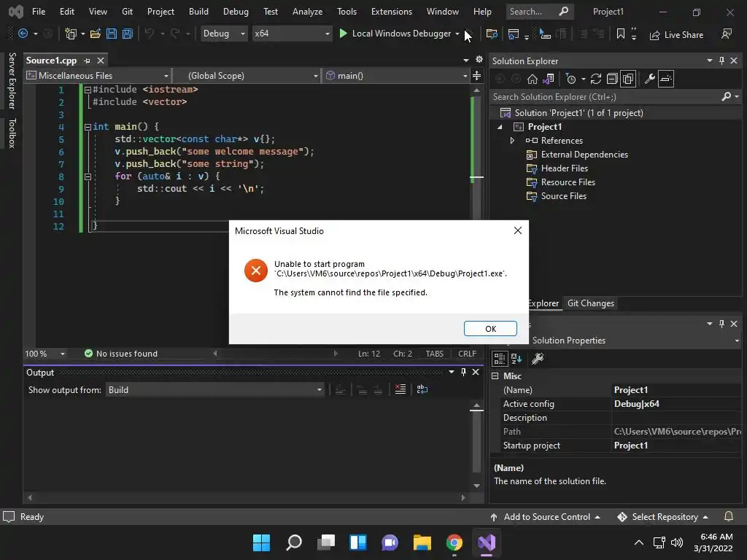
Task: Open File Explorer from the taskbar
Action: [422, 542]
